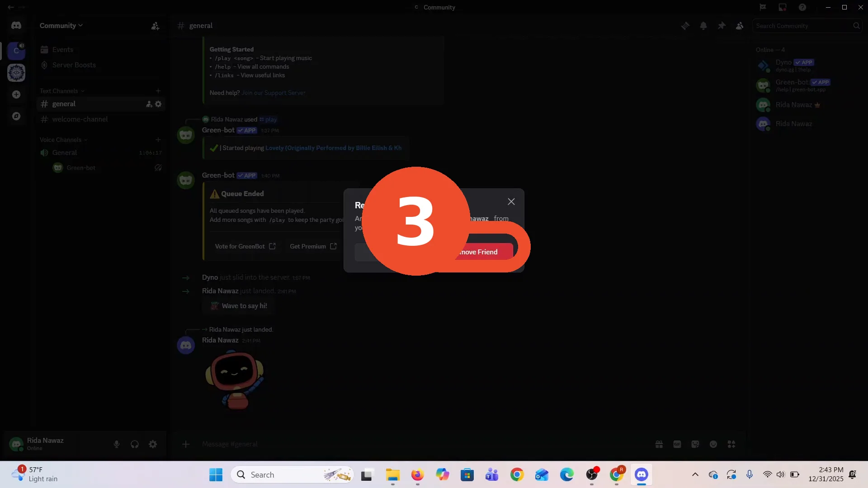Open File Explorer from taskbar
The width and height of the screenshot is (868, 488).
[x=392, y=475]
